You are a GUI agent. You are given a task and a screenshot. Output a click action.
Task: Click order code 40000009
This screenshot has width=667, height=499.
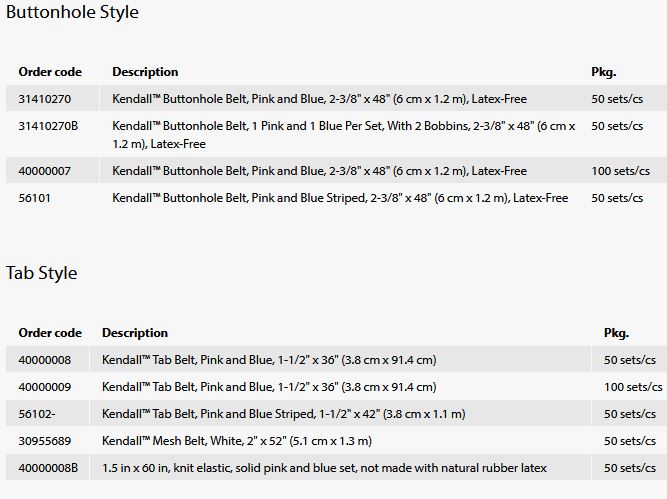pos(45,386)
